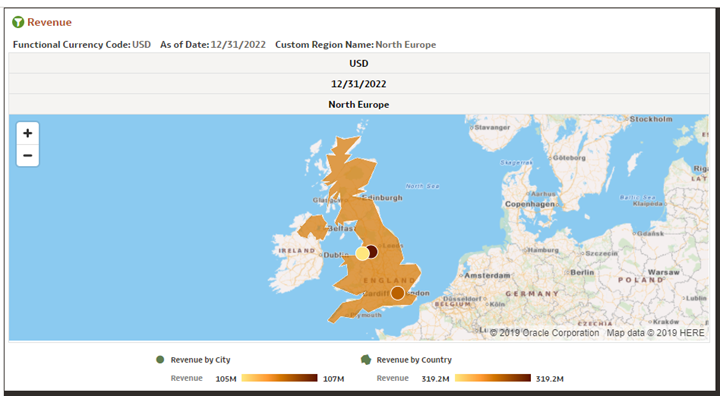The width and height of the screenshot is (720, 396).
Task: Click the Edinburgh label on the map
Action: (x=382, y=198)
